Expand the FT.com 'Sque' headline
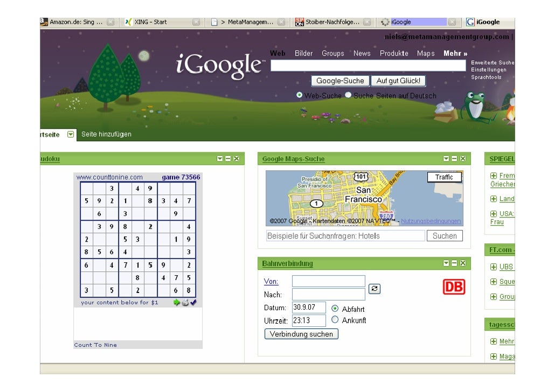 pyautogui.click(x=494, y=282)
